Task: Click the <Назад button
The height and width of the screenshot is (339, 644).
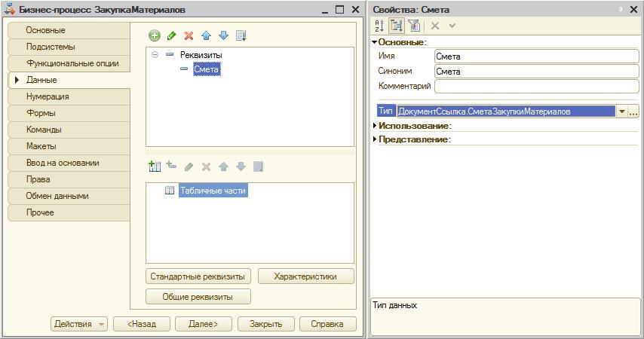Action: tap(142, 324)
